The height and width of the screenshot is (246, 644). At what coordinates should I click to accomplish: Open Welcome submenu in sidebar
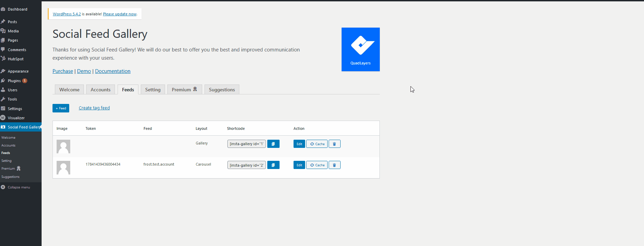point(9,138)
